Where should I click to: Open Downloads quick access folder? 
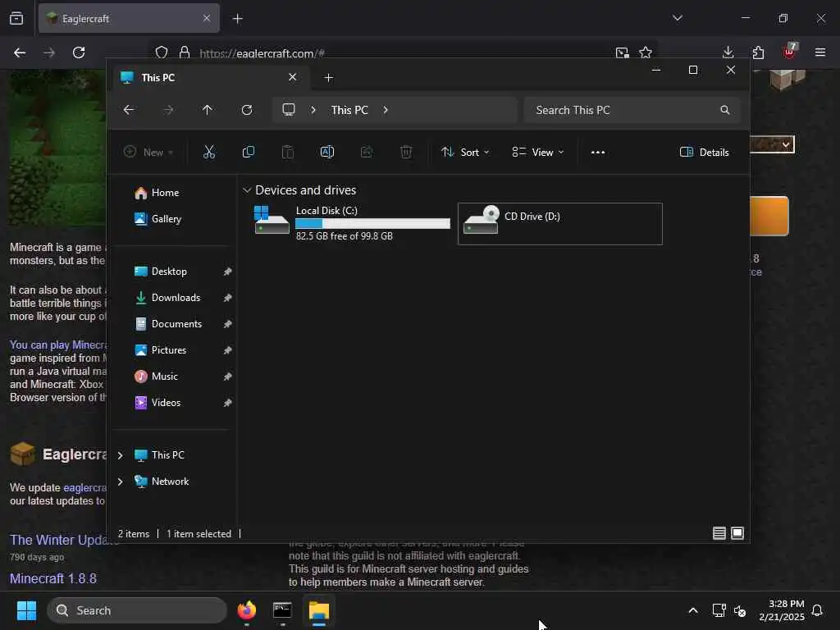[x=175, y=297]
